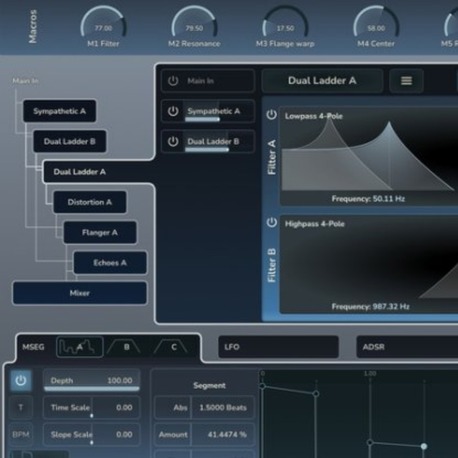This screenshot has width=458, height=458.
Task: Open the ADSR panel
Action: 407,347
